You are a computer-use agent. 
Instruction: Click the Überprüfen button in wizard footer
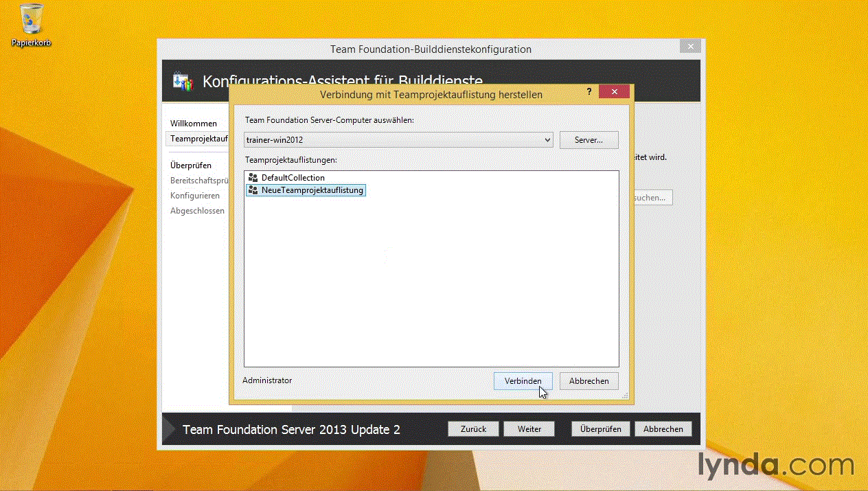click(601, 429)
